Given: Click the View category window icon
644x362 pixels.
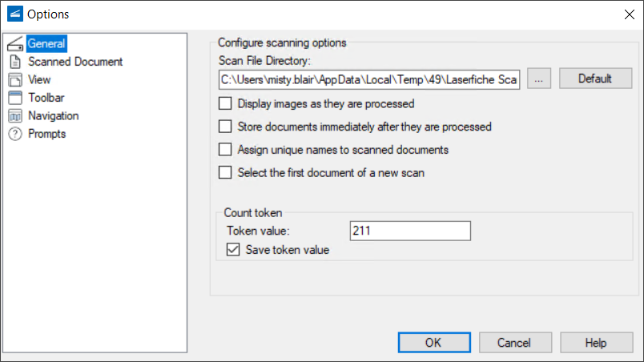Looking at the screenshot, I should 15,80.
